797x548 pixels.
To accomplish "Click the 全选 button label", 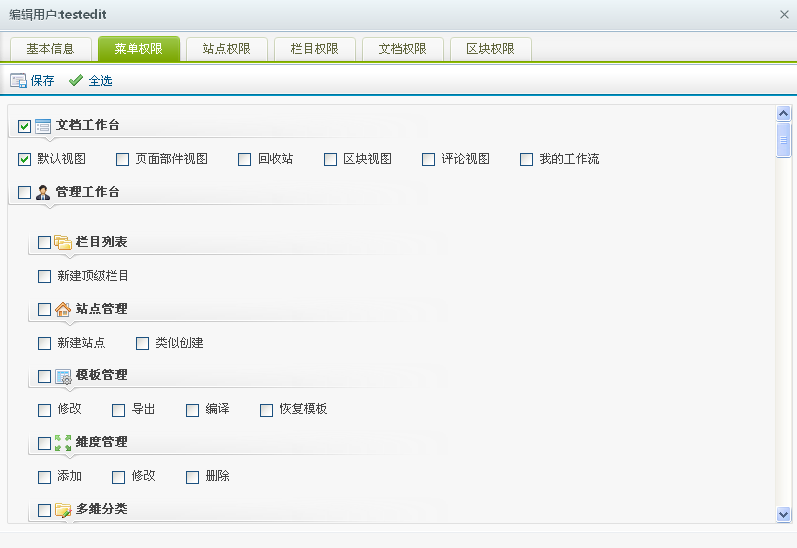I will pyautogui.click(x=100, y=81).
